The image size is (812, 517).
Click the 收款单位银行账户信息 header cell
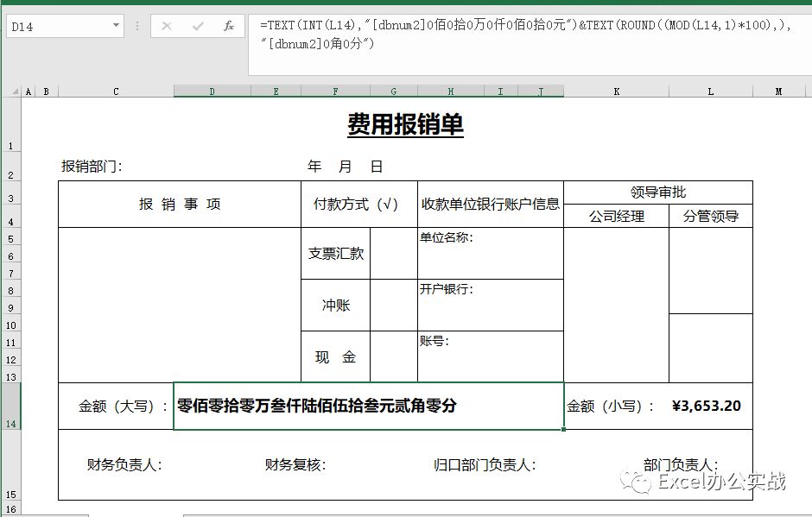pos(491,204)
